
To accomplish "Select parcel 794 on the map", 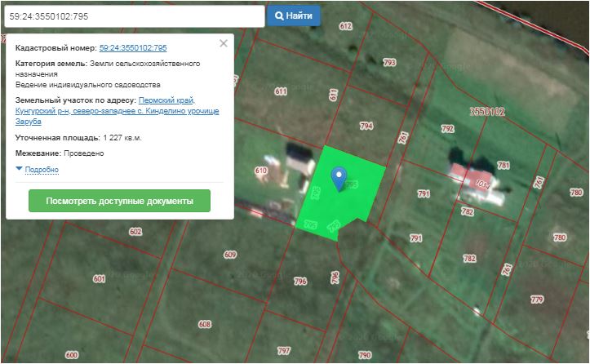I will pos(366,126).
